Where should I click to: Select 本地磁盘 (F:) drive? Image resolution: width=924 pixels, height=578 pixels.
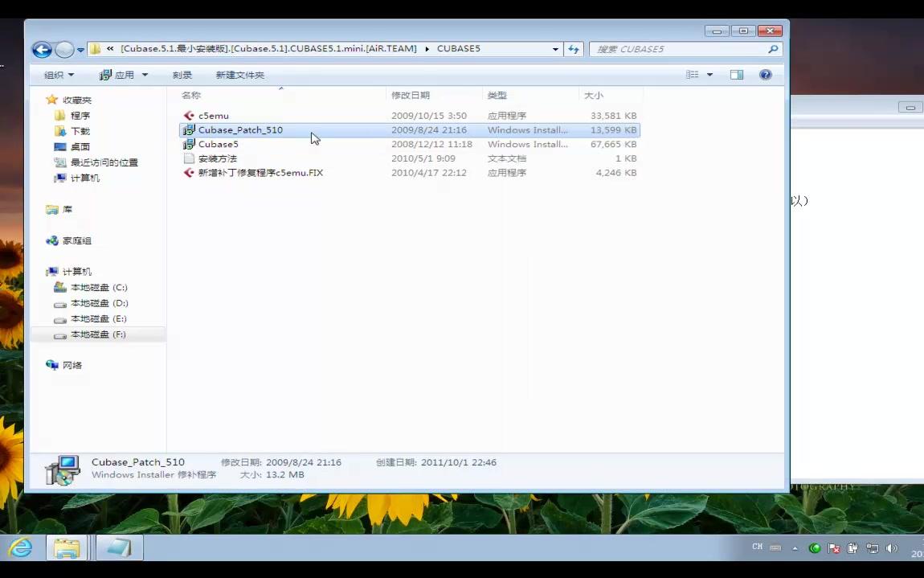click(x=98, y=334)
